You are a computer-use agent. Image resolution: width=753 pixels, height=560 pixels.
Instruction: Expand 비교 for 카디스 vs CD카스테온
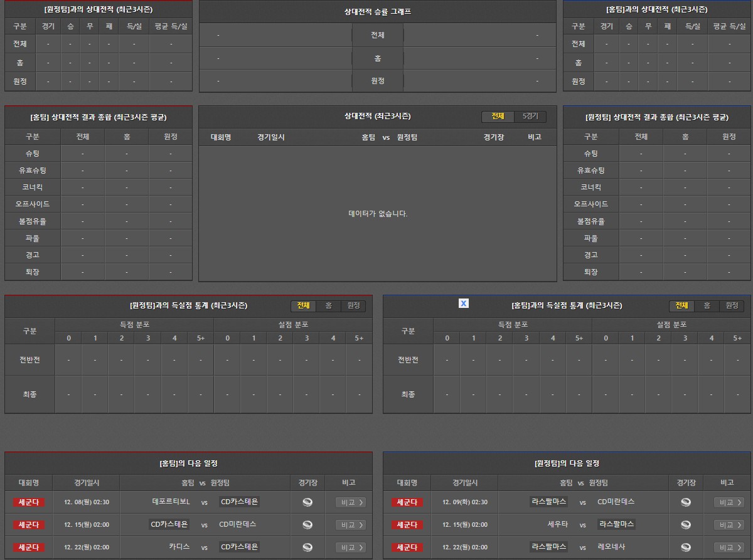click(351, 547)
